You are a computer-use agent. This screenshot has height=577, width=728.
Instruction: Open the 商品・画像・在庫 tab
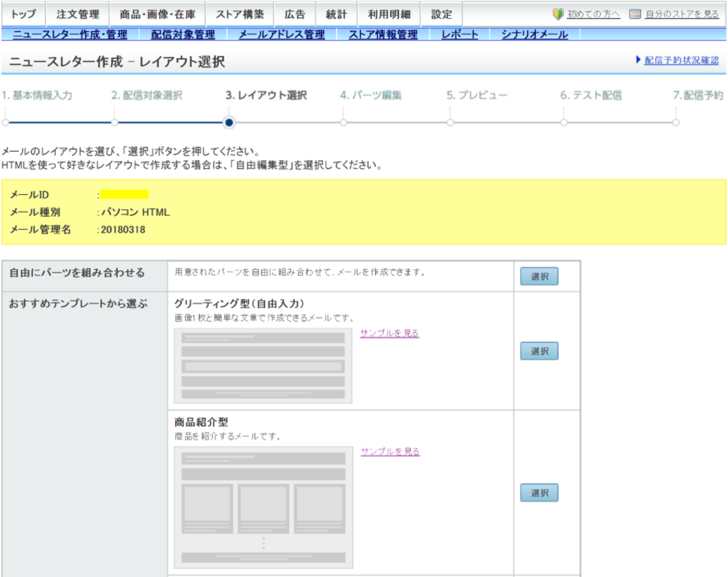point(157,14)
